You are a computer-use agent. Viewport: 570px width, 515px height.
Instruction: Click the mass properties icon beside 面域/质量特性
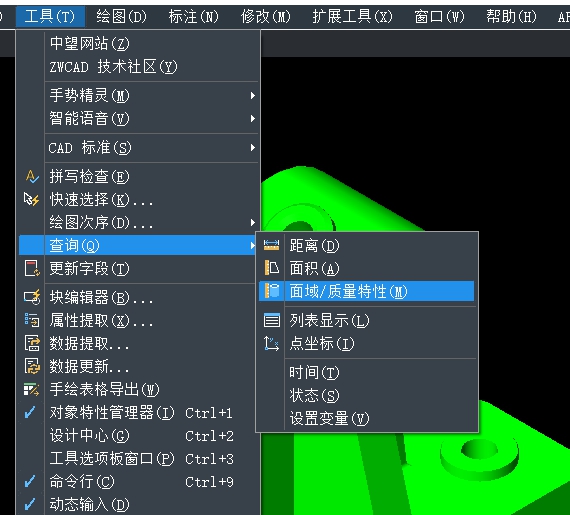tap(272, 291)
